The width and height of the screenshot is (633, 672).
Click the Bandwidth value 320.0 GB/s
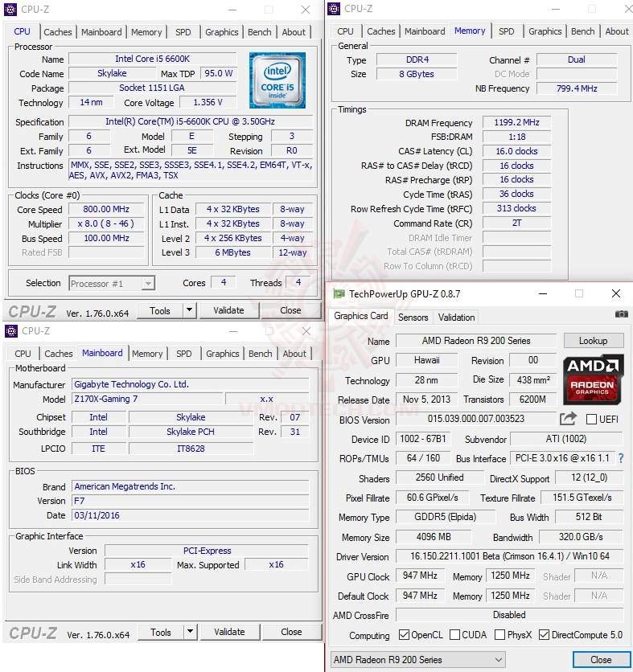(x=581, y=537)
